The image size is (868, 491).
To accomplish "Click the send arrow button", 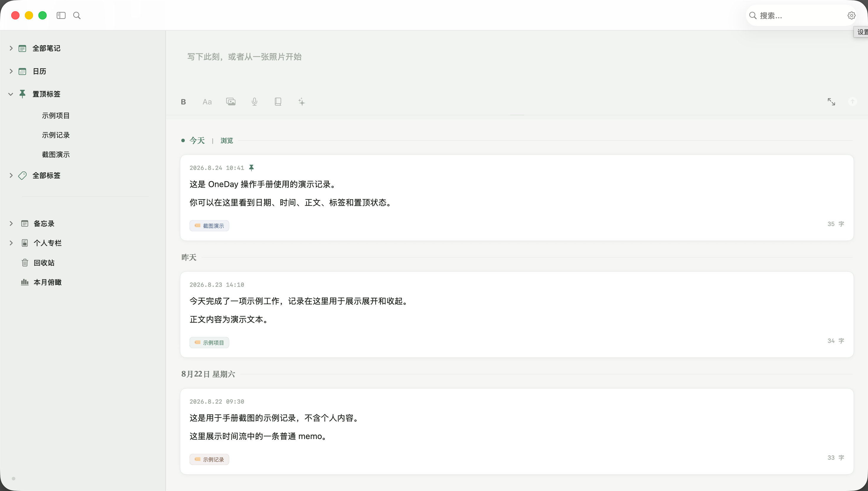I will pyautogui.click(x=852, y=102).
